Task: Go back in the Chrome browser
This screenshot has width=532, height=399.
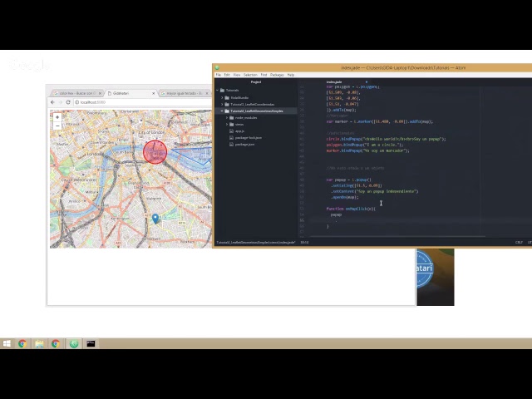Action: pos(52,102)
